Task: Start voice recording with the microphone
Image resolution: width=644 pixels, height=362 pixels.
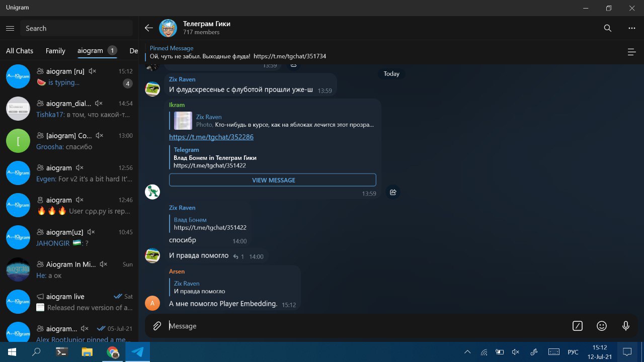Action: pos(626,326)
